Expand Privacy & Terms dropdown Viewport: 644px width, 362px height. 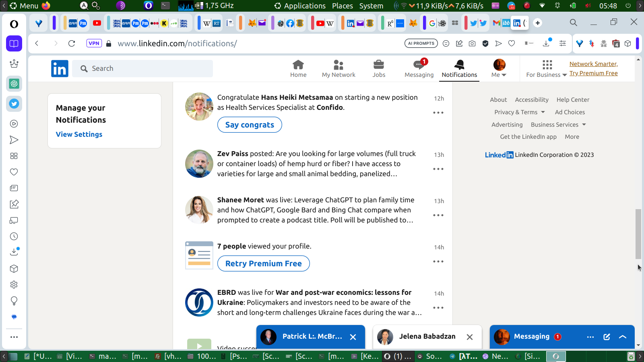pos(520,112)
